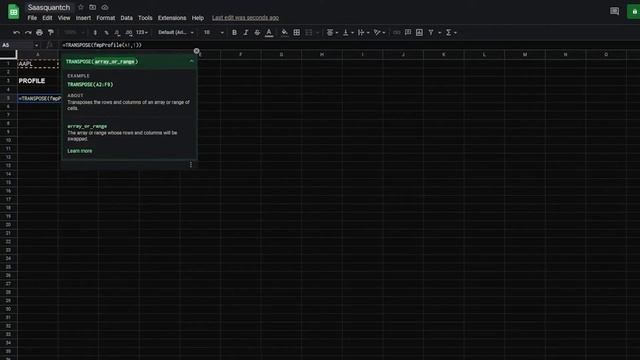Image resolution: width=640 pixels, height=360 pixels.
Task: Select column H header
Action: [322, 54]
